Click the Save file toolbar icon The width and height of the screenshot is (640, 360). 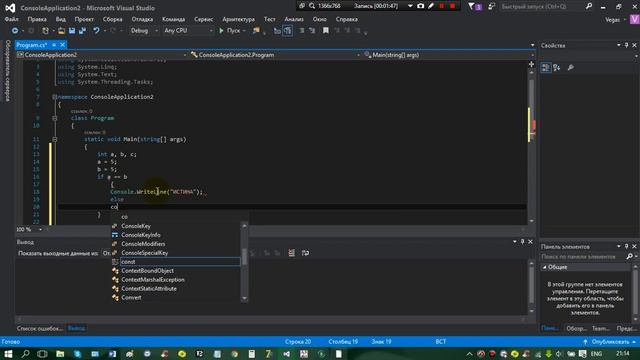[72, 31]
